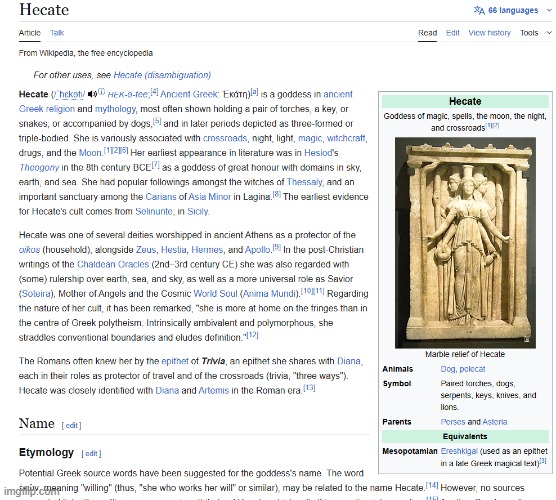Open the Zeus link

[x=146, y=250]
